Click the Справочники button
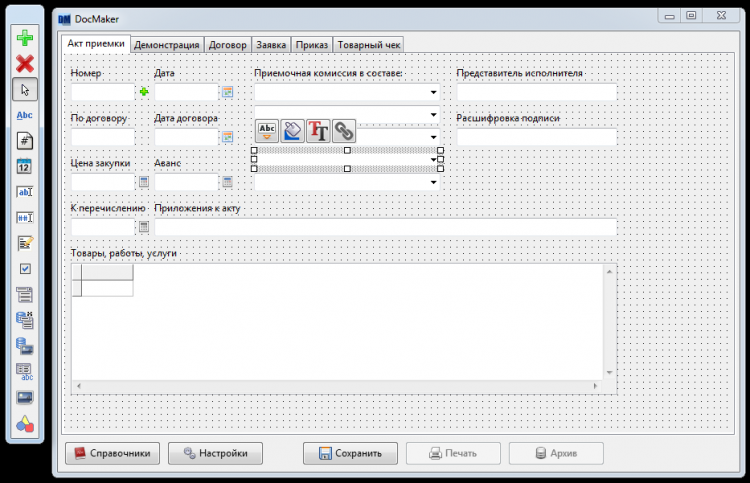The width and height of the screenshot is (750, 483). point(112,453)
